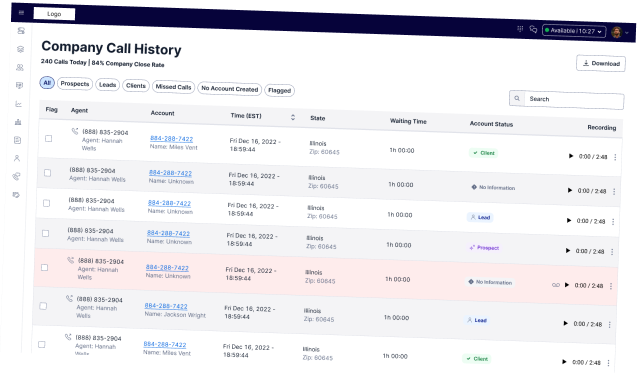637x373 pixels.
Task: Open the apps grid icon in header
Action: tap(520, 28)
